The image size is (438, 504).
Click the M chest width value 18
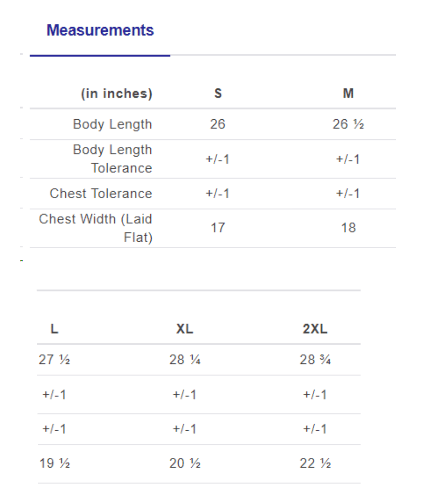coord(348,228)
